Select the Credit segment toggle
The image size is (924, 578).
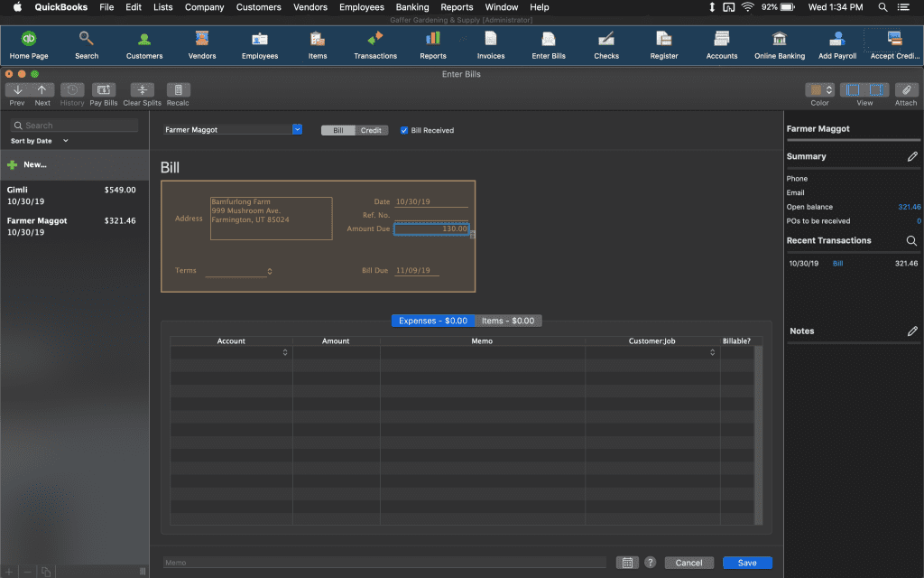pos(371,130)
